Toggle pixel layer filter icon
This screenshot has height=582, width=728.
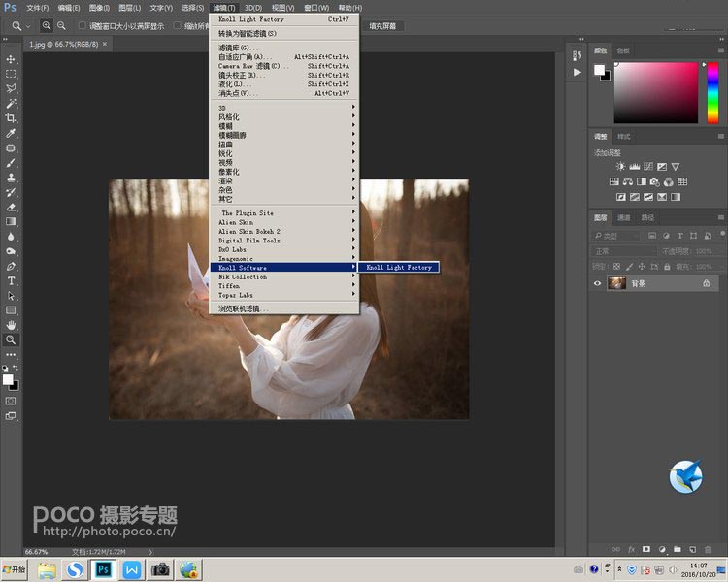pyautogui.click(x=652, y=236)
